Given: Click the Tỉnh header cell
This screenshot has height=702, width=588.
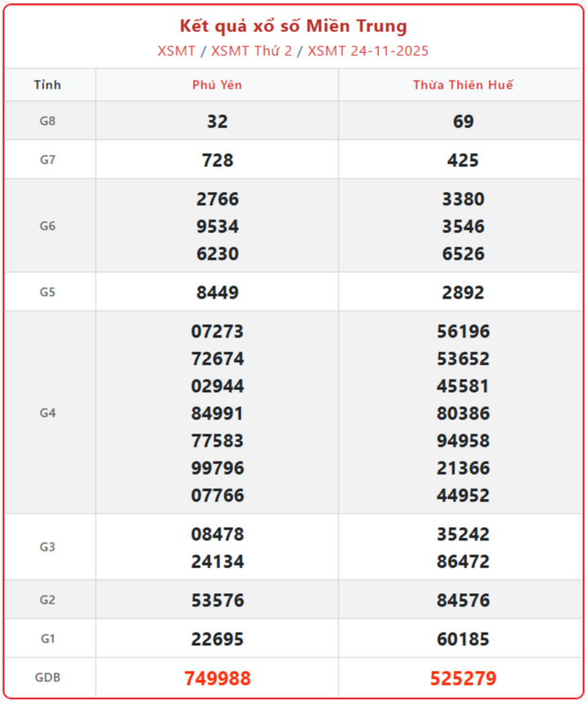Looking at the screenshot, I should point(48,85).
